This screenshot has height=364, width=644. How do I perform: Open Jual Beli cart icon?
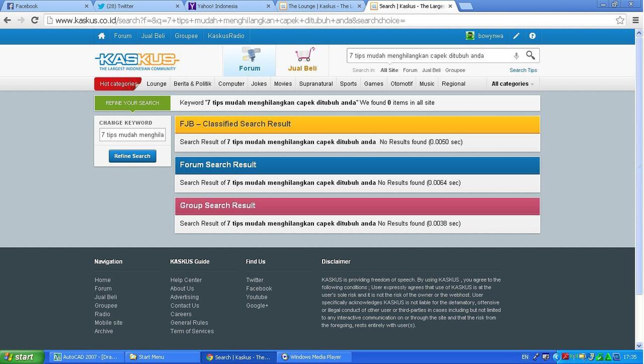[302, 60]
